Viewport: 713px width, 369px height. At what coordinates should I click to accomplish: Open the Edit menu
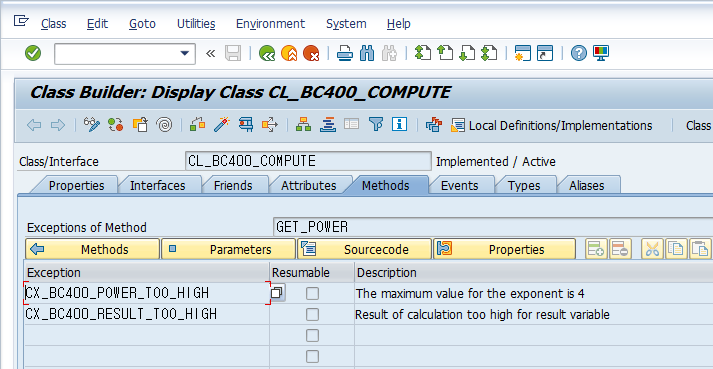(x=97, y=24)
